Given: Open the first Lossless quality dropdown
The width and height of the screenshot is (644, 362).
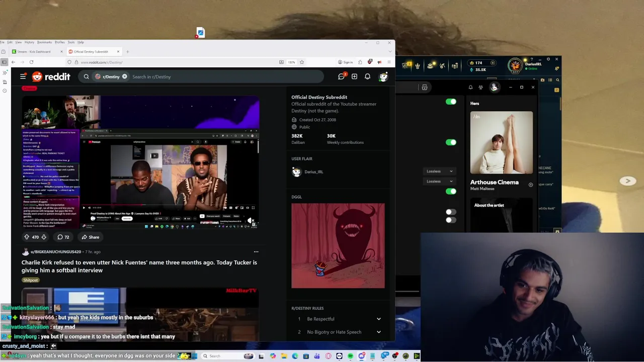Looking at the screenshot, I should click(x=440, y=171).
